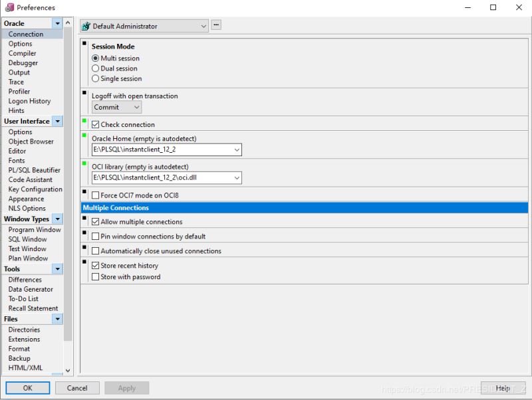
Task: Click the Session Mode black square indicator
Action: 84,43
